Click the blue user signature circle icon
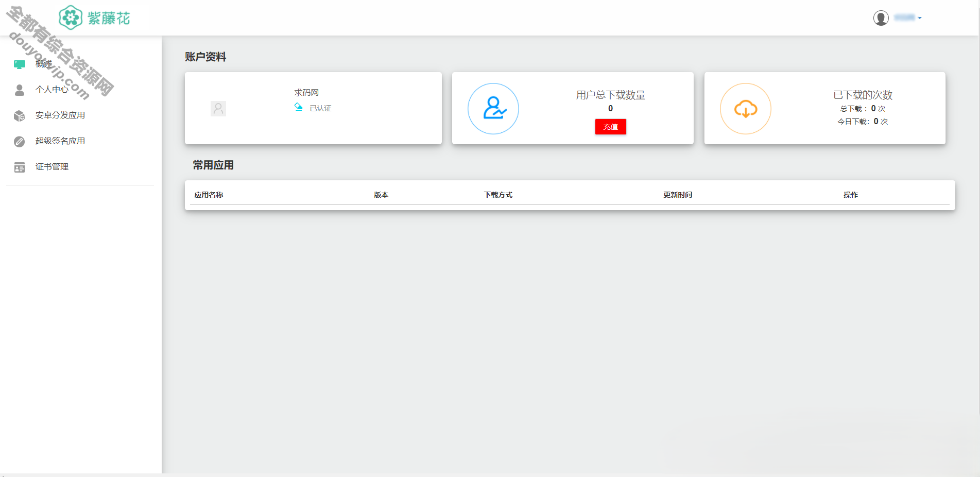This screenshot has width=980, height=477. [x=493, y=109]
